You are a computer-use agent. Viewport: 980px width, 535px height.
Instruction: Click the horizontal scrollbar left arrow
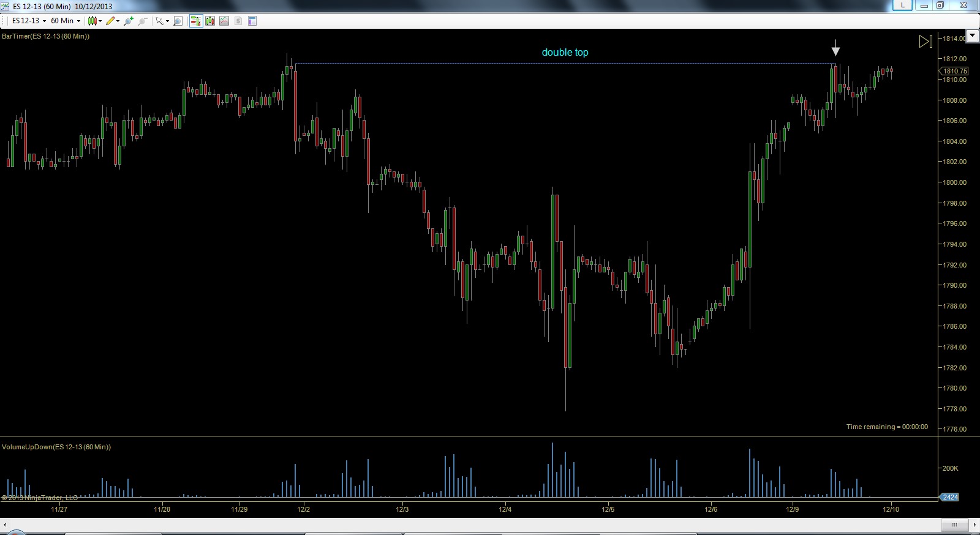[6, 525]
